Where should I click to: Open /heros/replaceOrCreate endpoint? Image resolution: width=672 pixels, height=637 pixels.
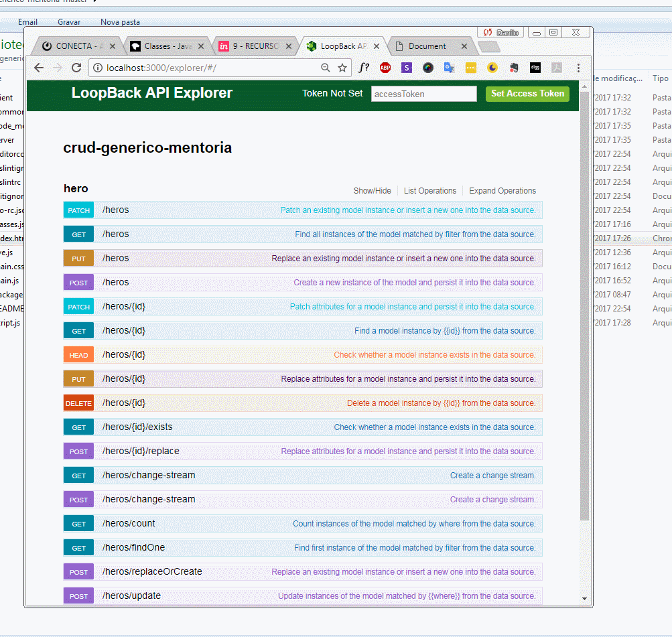click(x=152, y=571)
